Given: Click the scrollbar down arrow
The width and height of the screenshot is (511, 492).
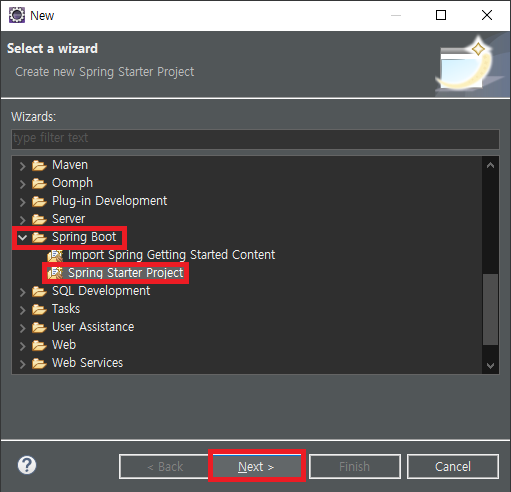Looking at the screenshot, I should pos(490,365).
